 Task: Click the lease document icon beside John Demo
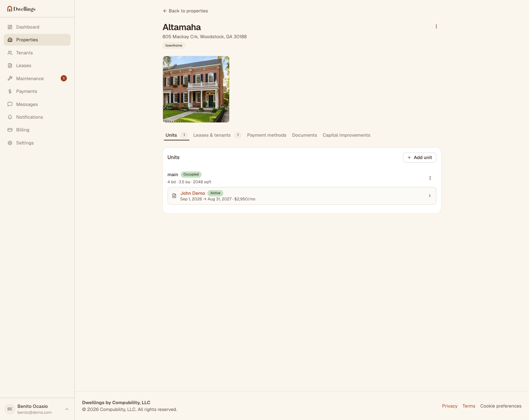pos(174,196)
